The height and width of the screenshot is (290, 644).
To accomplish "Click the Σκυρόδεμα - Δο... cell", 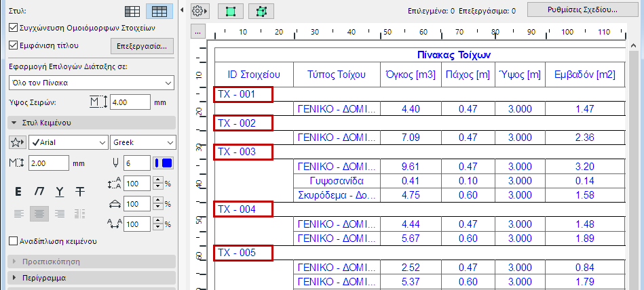I will coord(337,195).
